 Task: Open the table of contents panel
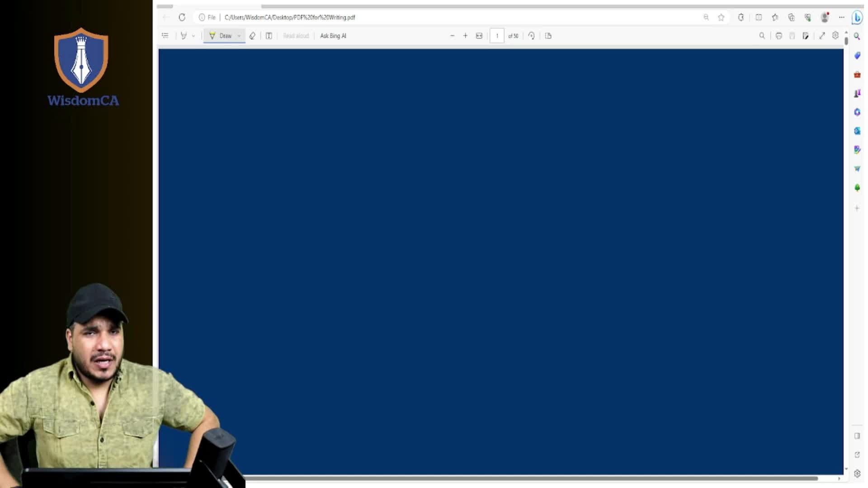(165, 36)
